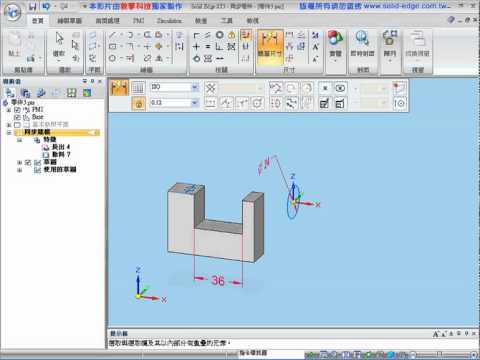Click command bar rightmost circle icon

(400, 103)
